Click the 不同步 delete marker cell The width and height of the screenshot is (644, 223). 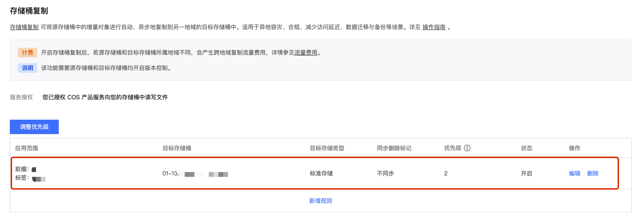[x=385, y=173]
